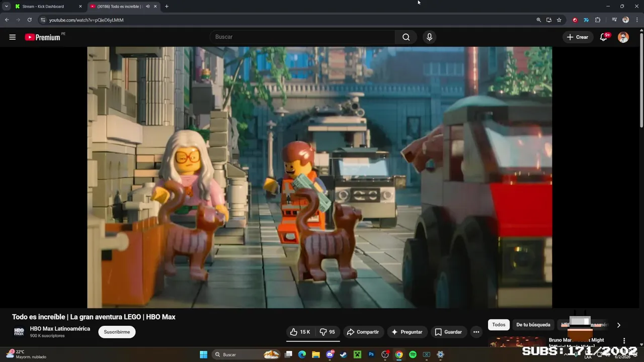Launch Microsoft Edge from taskbar
Screen dimensions: 644x362
[302, 354]
